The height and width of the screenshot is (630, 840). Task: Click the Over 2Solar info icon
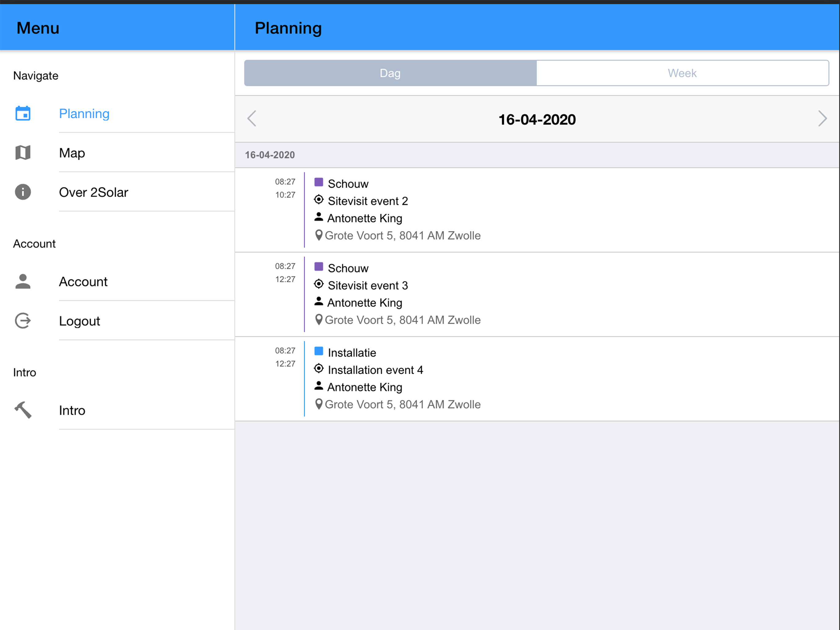(x=23, y=192)
